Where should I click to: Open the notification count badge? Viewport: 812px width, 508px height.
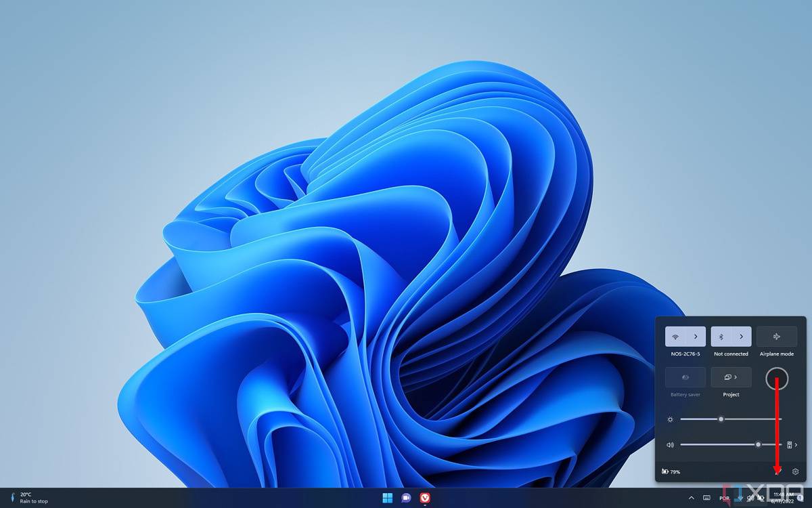tap(800, 498)
